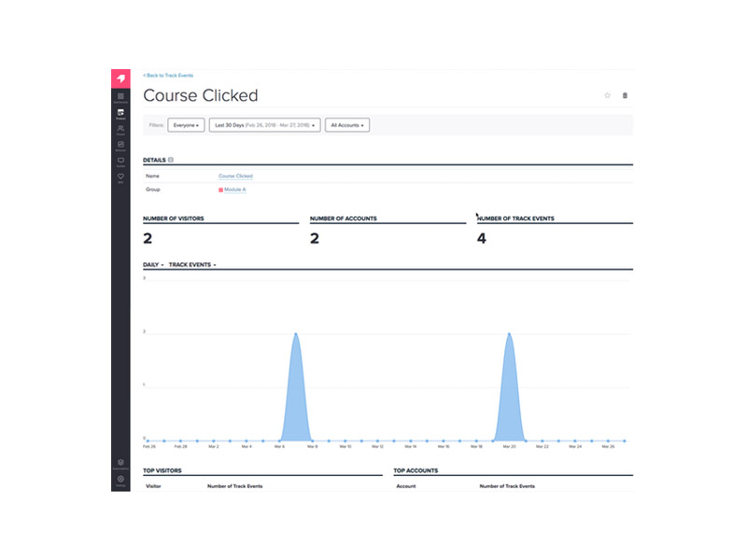The image size is (747, 560).
Task: Open Subscriptions near the sidebar bottom
Action: (x=120, y=463)
